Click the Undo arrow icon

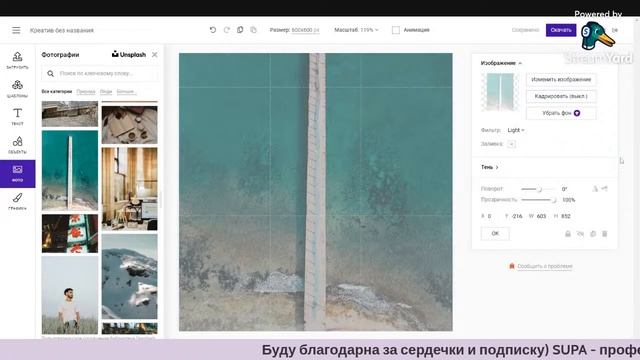(213, 30)
